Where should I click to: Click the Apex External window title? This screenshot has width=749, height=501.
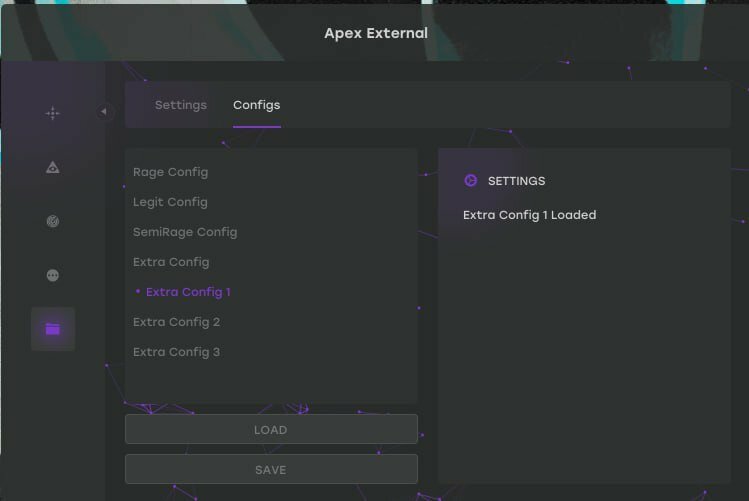coord(376,33)
